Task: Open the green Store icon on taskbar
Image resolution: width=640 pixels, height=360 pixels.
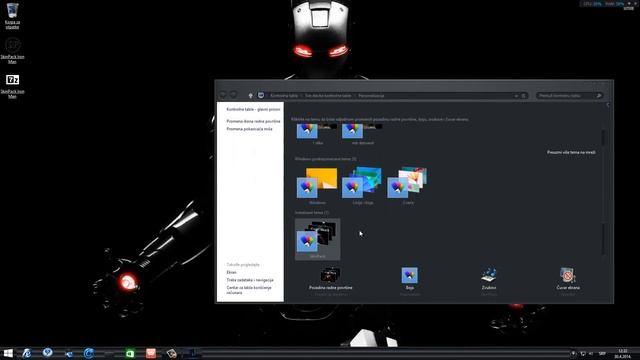Action: point(130,353)
